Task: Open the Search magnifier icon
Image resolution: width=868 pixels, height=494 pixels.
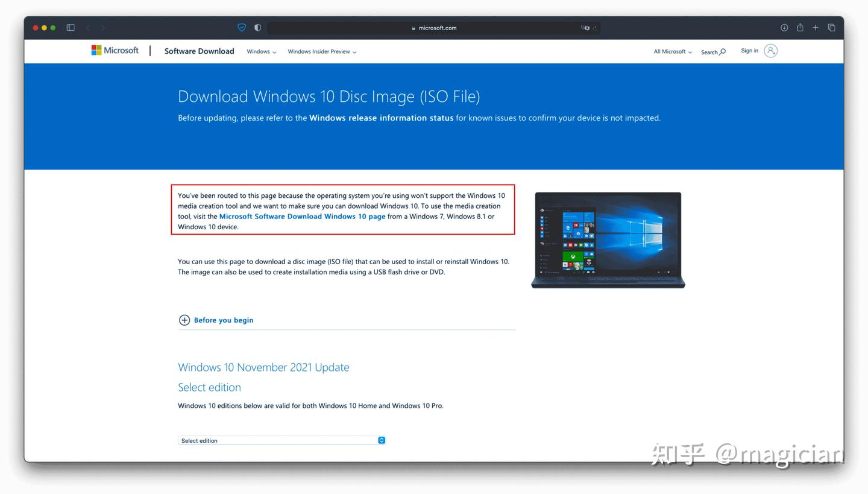Action: 713,52
